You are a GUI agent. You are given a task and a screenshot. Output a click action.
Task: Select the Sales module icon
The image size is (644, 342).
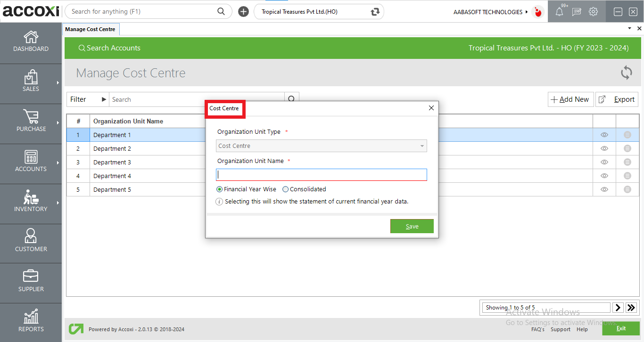coord(31,82)
